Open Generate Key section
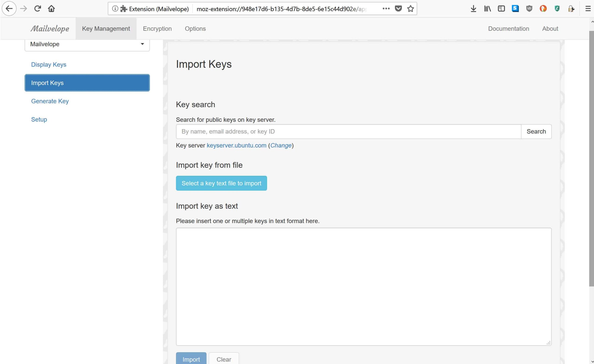Screen dimensions: 594x364 [x=50, y=101]
